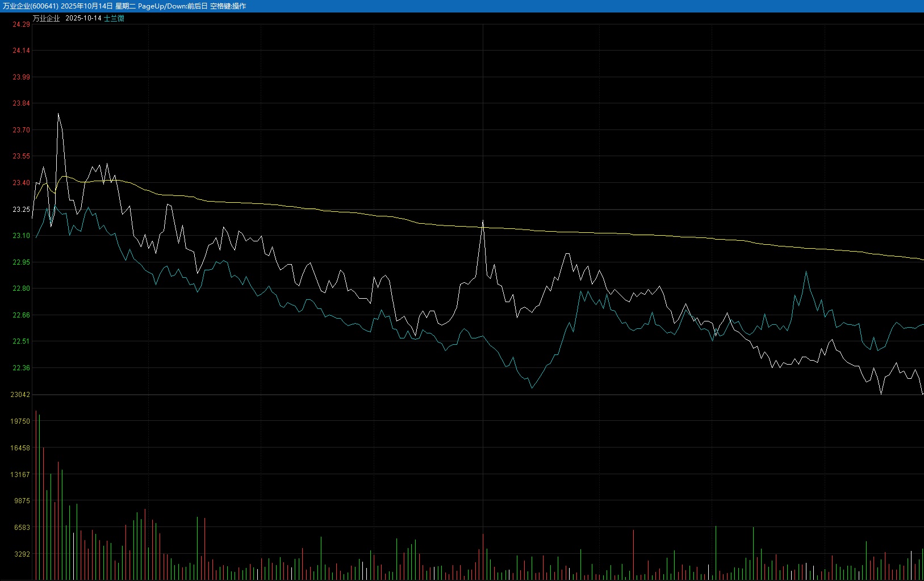The height and width of the screenshot is (581, 924).
Task: Click the 3292 volume axis label
Action: point(22,554)
